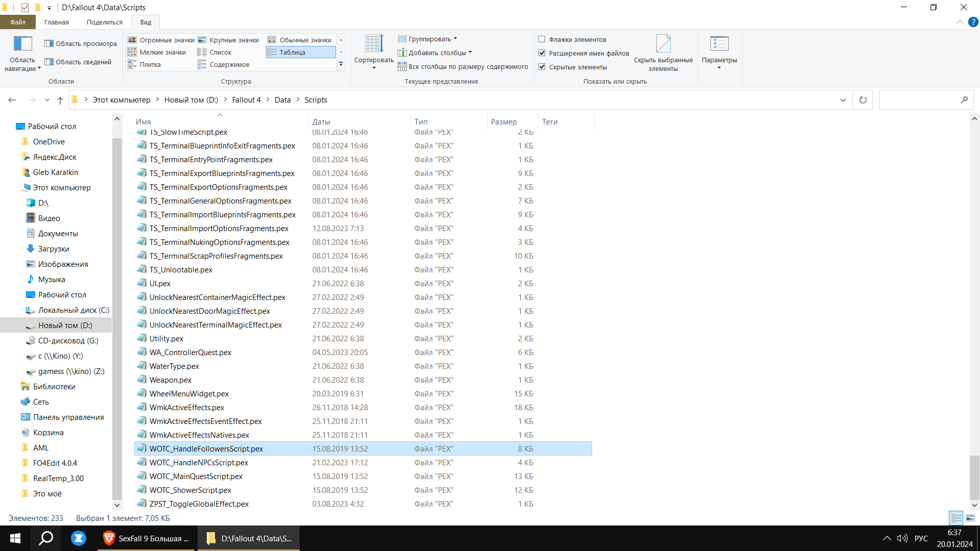Enable Item check boxes (Флажки элементов)

(x=542, y=39)
